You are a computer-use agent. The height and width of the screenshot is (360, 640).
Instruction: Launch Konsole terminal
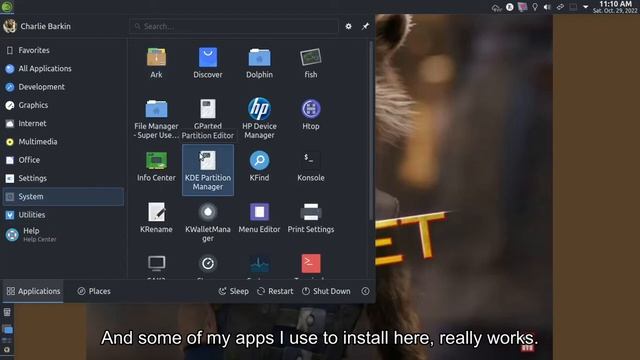[311, 166]
